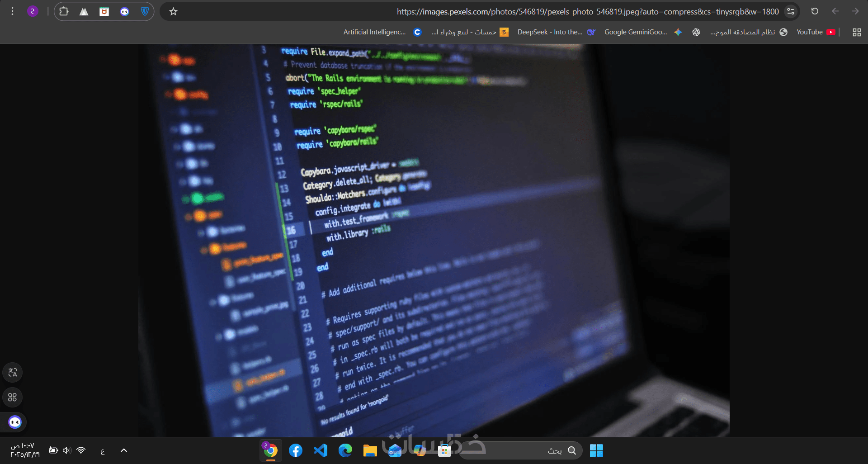Launch Visual Studio Code from taskbar
Screen dimensions: 868x464
pyautogui.click(x=321, y=450)
